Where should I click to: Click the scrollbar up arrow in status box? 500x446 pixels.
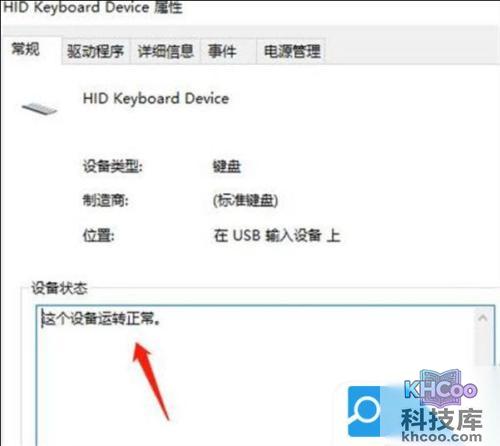(482, 318)
